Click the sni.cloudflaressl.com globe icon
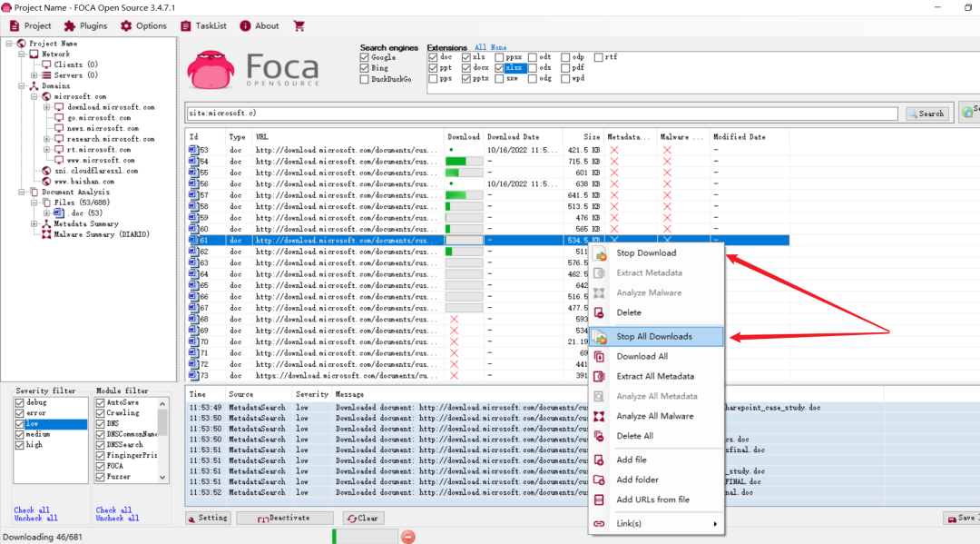This screenshot has width=980, height=544. 46,171
